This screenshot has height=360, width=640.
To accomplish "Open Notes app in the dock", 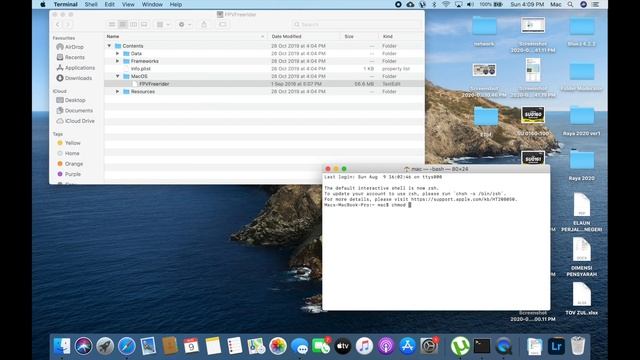I will (x=213, y=346).
